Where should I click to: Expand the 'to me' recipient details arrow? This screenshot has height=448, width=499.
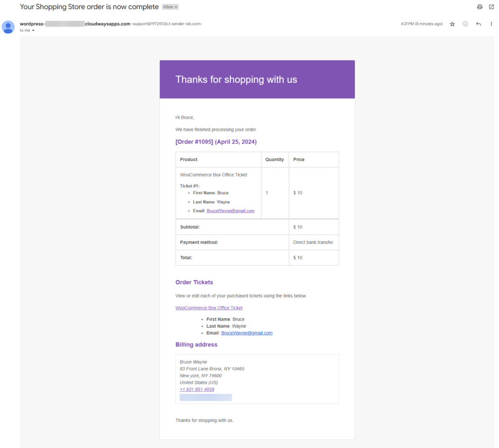pos(33,31)
